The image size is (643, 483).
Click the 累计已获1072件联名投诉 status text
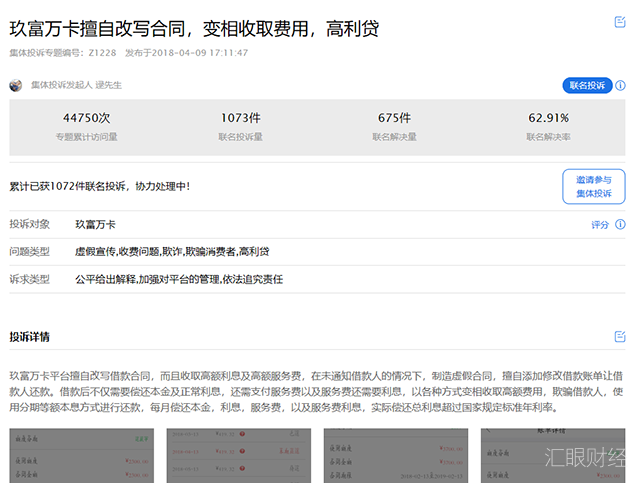coord(100,187)
